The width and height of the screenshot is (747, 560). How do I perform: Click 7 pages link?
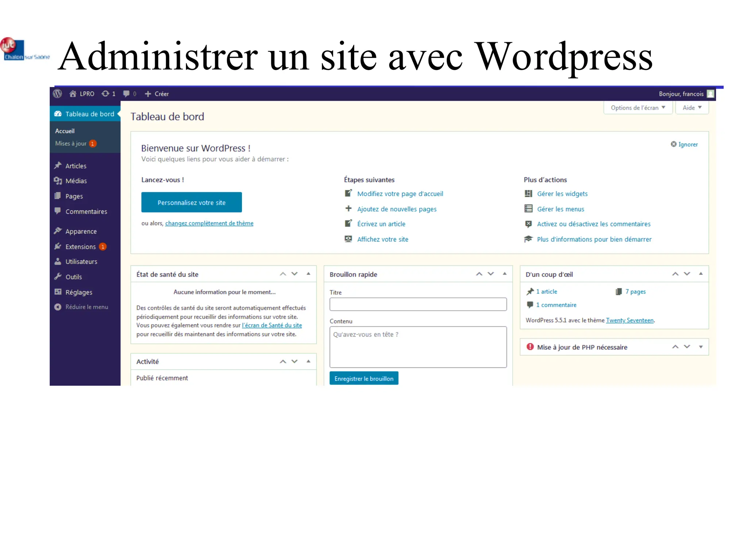(635, 292)
